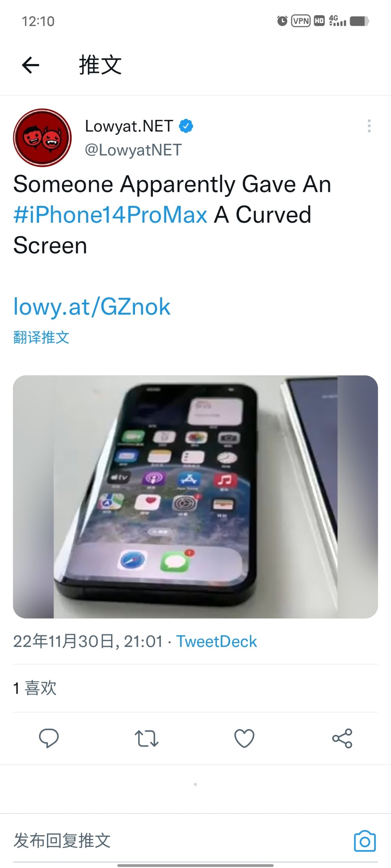Tap the back arrow icon

[30, 65]
